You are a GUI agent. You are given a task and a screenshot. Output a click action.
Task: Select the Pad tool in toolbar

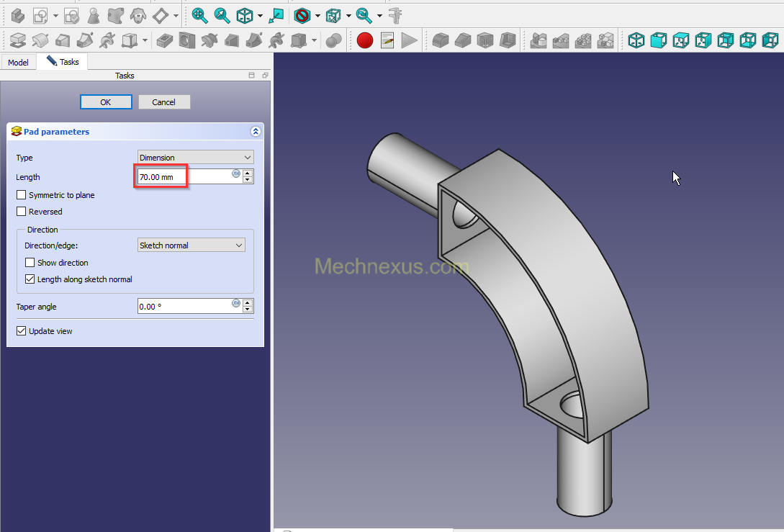18,40
